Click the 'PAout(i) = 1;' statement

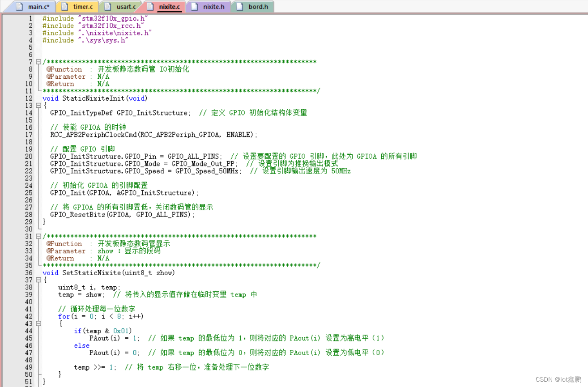115,338
